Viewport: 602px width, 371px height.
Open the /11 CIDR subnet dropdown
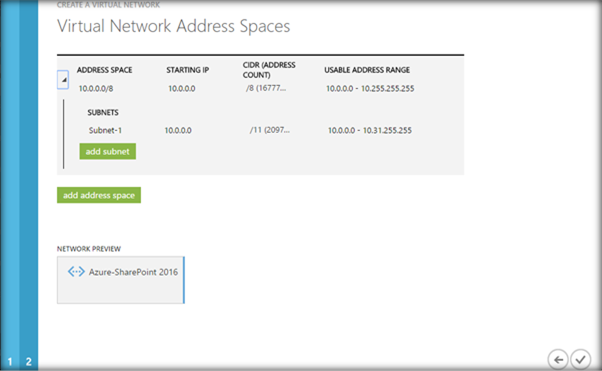click(x=270, y=130)
